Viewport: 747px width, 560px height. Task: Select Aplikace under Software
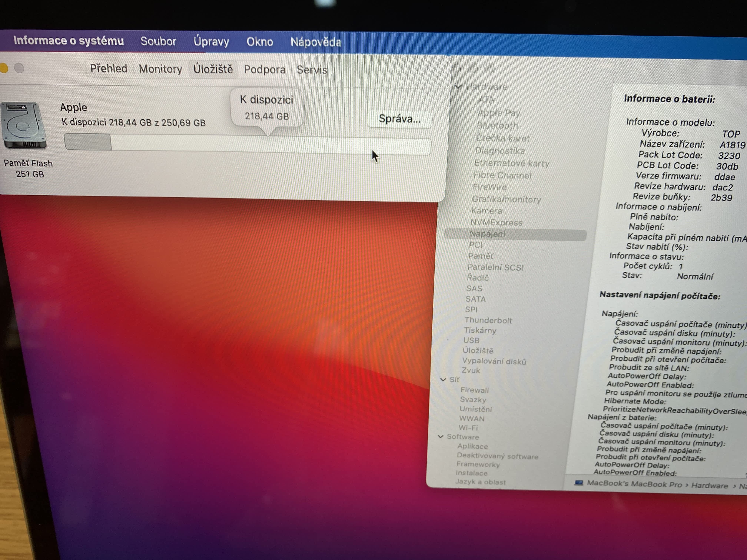pyautogui.click(x=472, y=446)
